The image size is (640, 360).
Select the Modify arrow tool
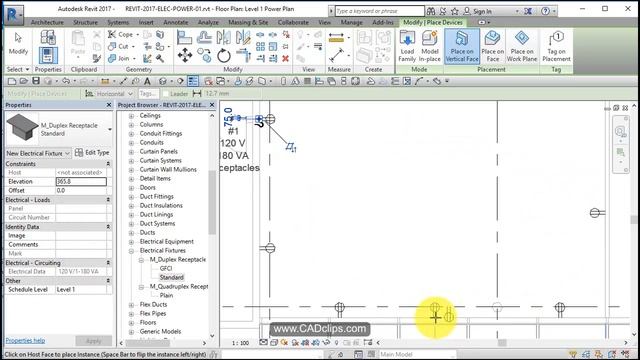pyautogui.click(x=18, y=44)
